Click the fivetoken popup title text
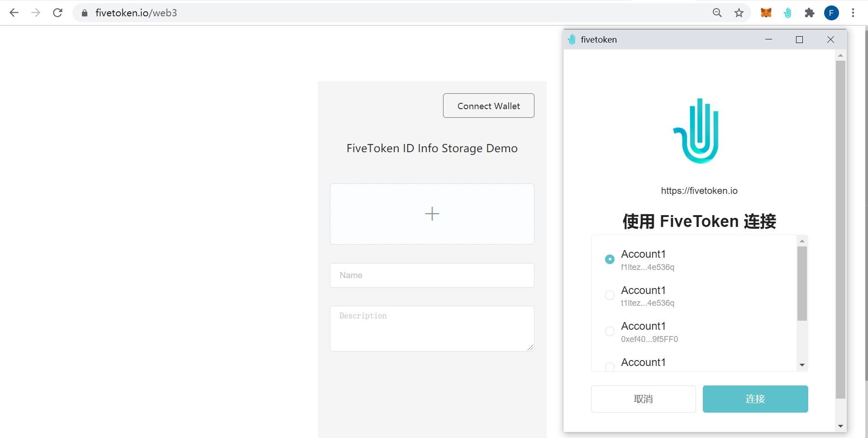The height and width of the screenshot is (438, 868). [599, 39]
